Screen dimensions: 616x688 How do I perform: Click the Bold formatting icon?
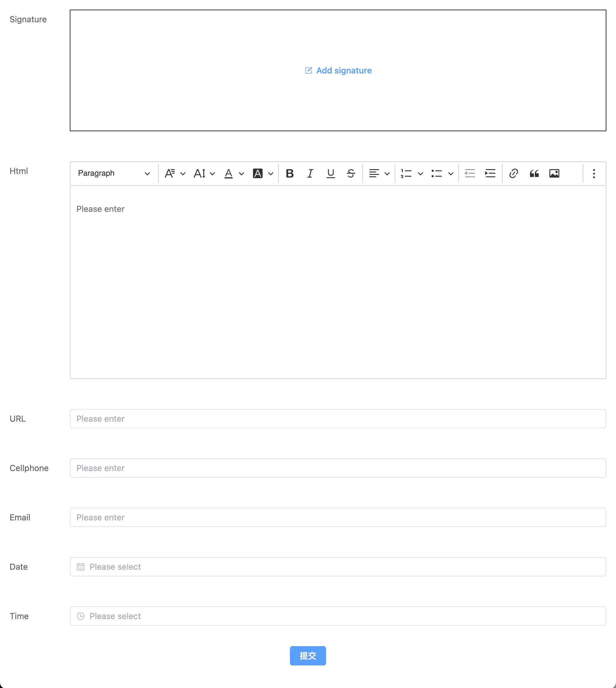tap(289, 173)
